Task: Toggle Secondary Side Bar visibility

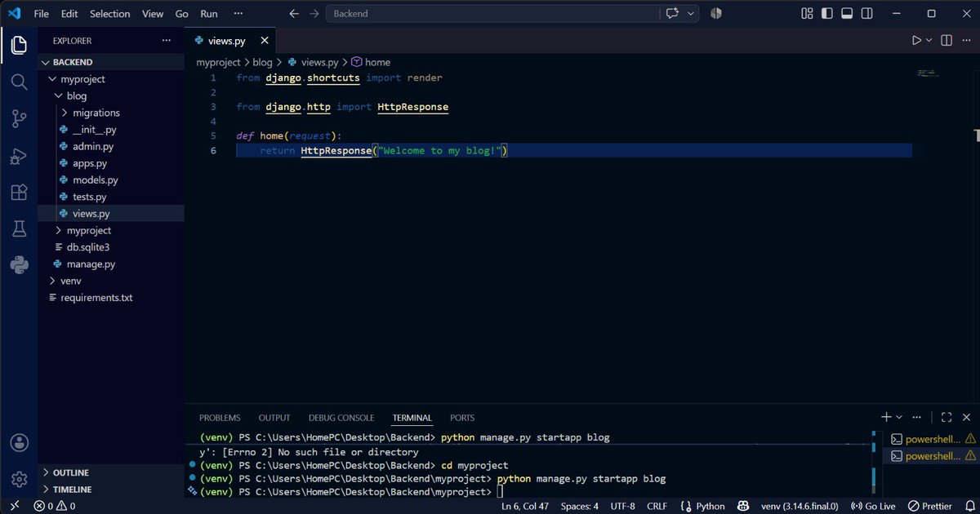Action: tap(866, 14)
